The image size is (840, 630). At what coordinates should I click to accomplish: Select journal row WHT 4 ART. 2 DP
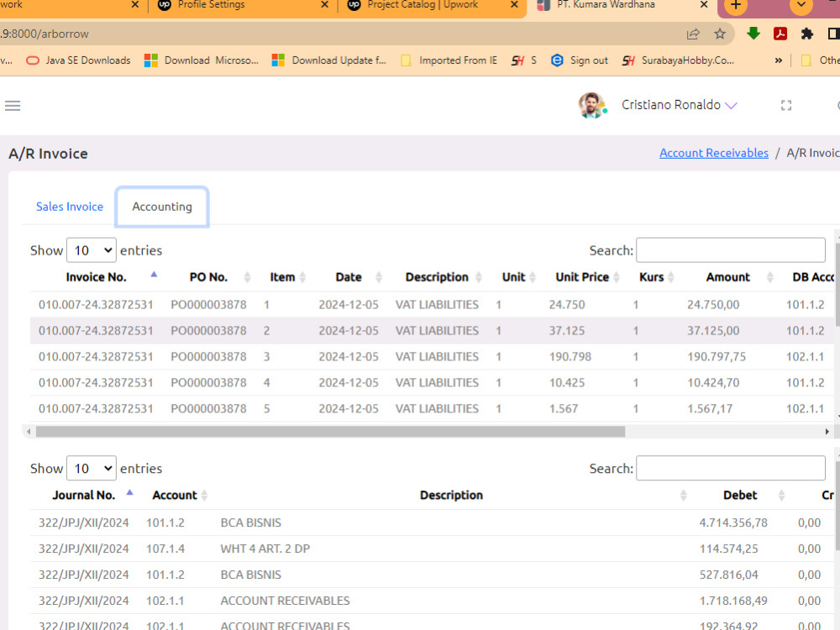pos(432,549)
